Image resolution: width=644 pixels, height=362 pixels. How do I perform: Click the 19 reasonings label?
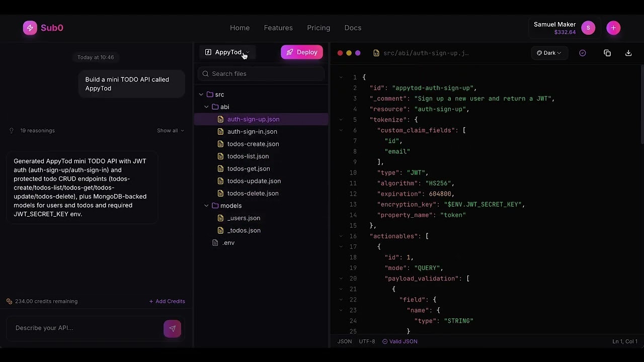point(37,130)
